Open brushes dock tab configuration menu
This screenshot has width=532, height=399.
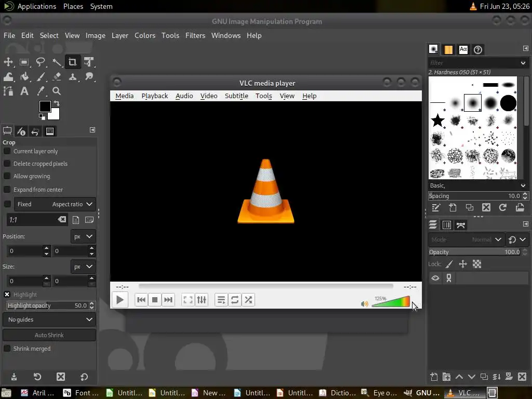526,48
